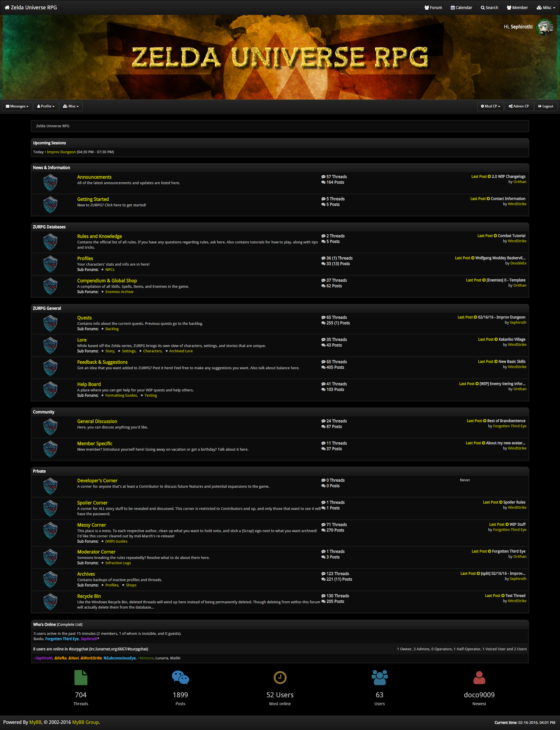Open the Enemies Archive sub forum
The image size is (560, 730).
click(x=119, y=292)
